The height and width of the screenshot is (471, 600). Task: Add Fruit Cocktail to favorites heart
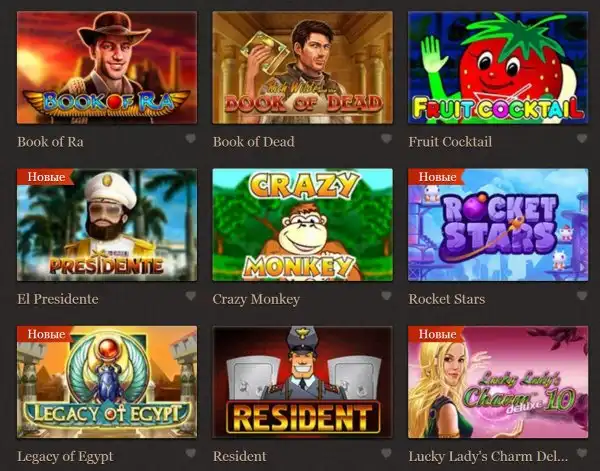(582, 139)
